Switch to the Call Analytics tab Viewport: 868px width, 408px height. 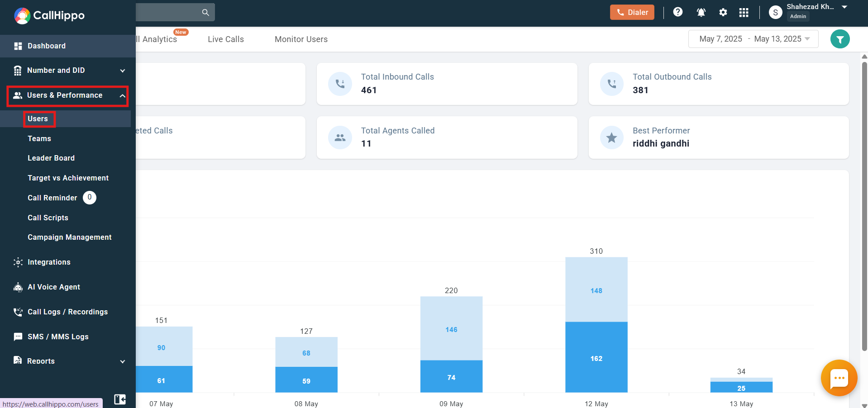click(157, 39)
